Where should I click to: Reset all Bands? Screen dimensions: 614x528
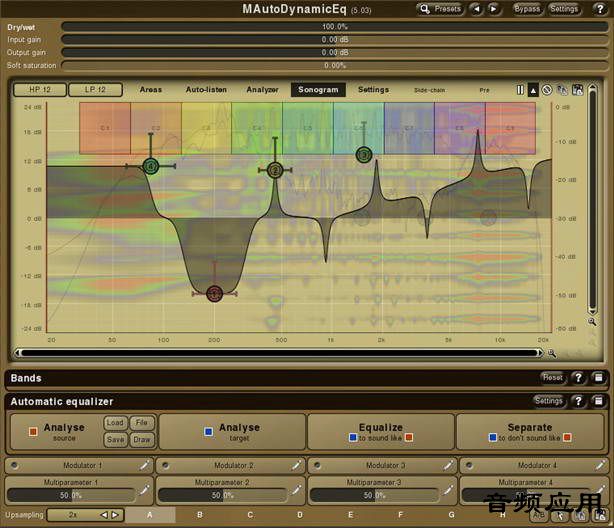[x=553, y=378]
